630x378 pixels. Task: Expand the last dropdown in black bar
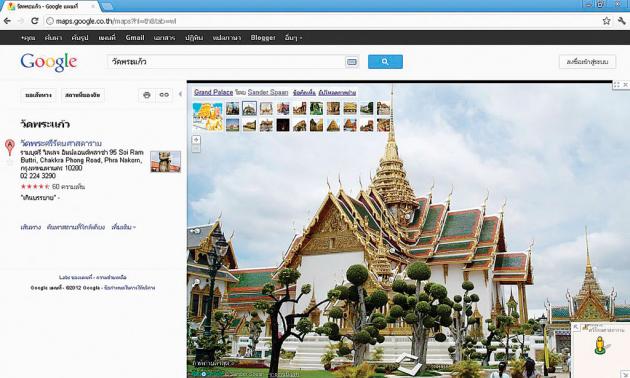pyautogui.click(x=293, y=38)
